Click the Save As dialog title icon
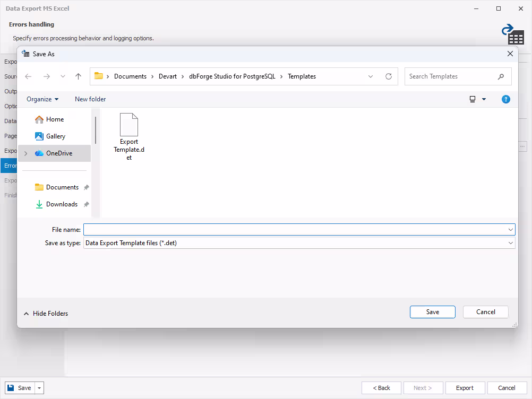532x399 pixels. point(25,54)
